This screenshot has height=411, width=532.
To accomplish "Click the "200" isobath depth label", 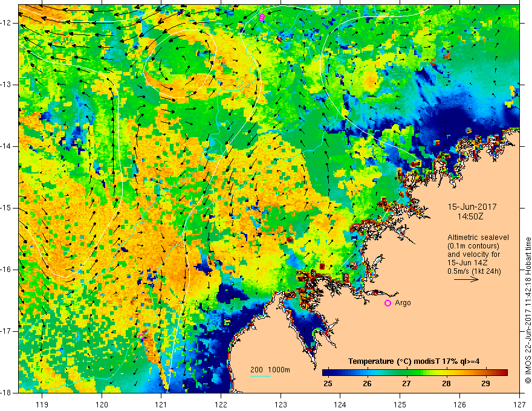I will pyautogui.click(x=256, y=370).
